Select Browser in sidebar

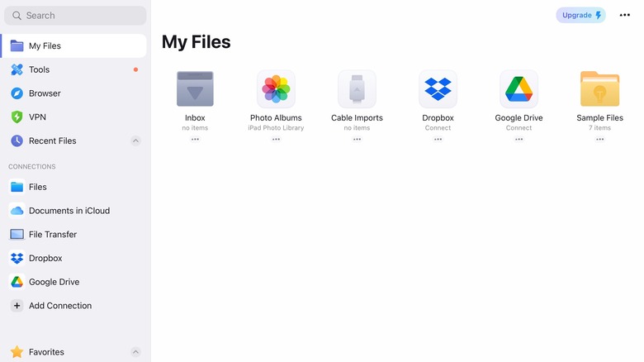pyautogui.click(x=74, y=93)
